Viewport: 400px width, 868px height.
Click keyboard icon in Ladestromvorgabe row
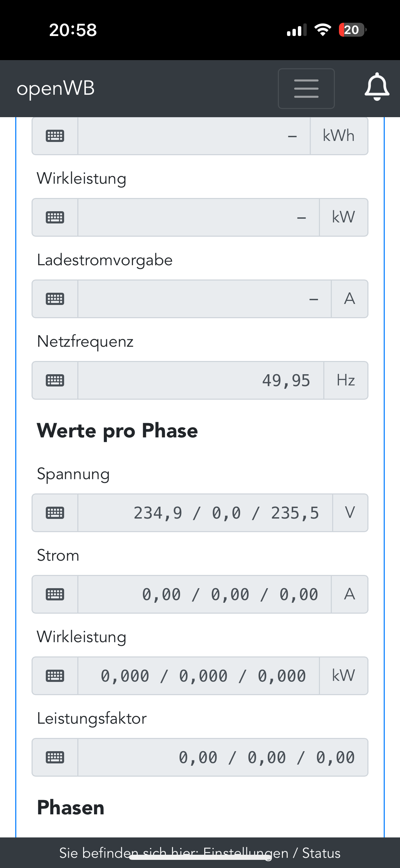[x=55, y=299]
